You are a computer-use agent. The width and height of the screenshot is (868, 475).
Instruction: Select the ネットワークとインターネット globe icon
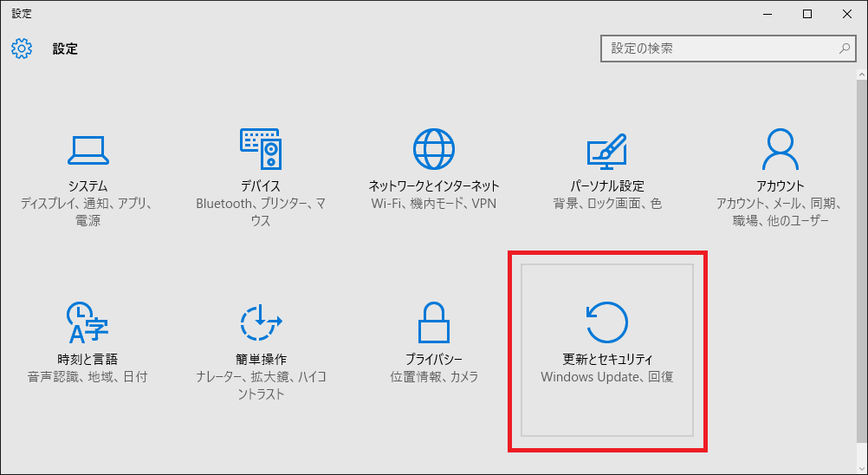pos(433,150)
